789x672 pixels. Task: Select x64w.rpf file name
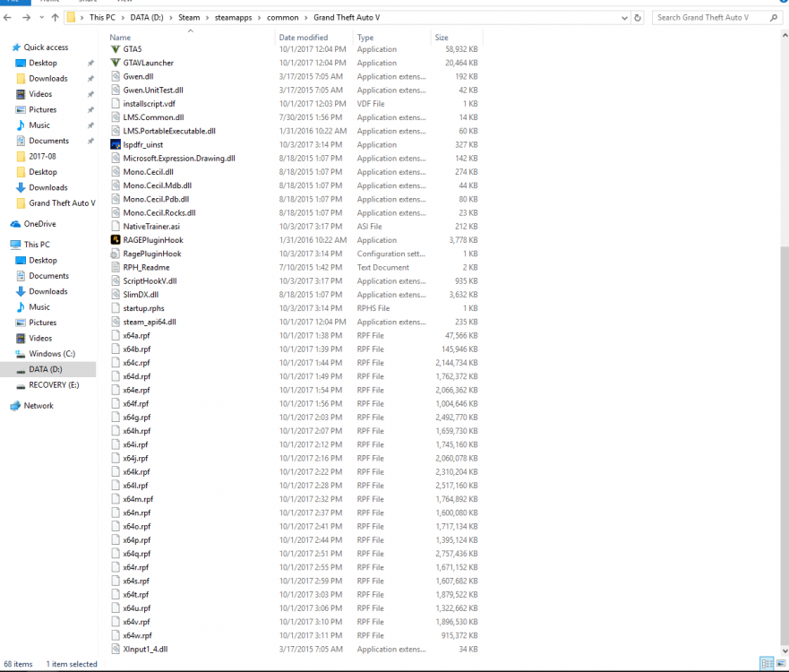[x=137, y=635]
